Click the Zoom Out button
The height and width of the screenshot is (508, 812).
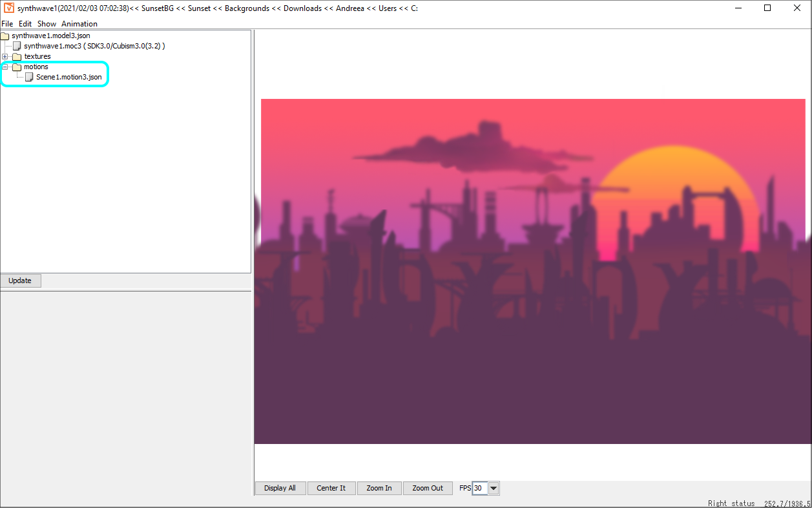point(428,489)
